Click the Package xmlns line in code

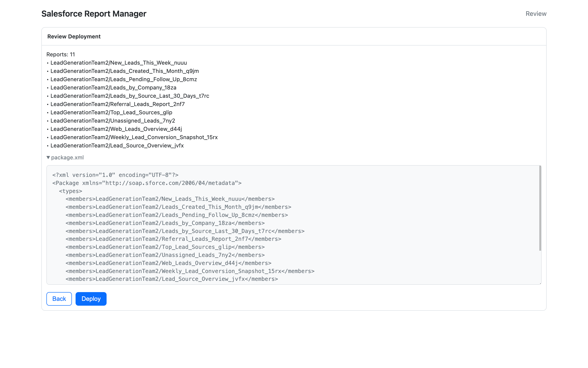147,183
